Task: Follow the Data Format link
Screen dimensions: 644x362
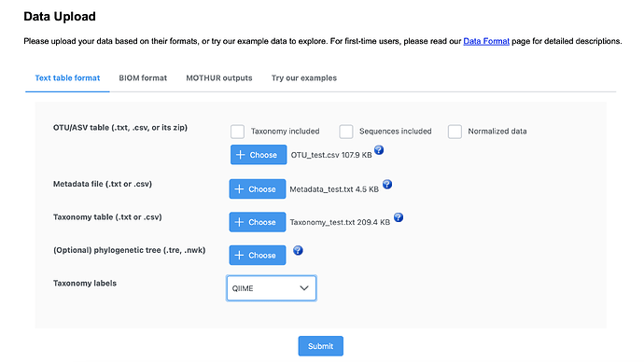Action: pyautogui.click(x=486, y=41)
